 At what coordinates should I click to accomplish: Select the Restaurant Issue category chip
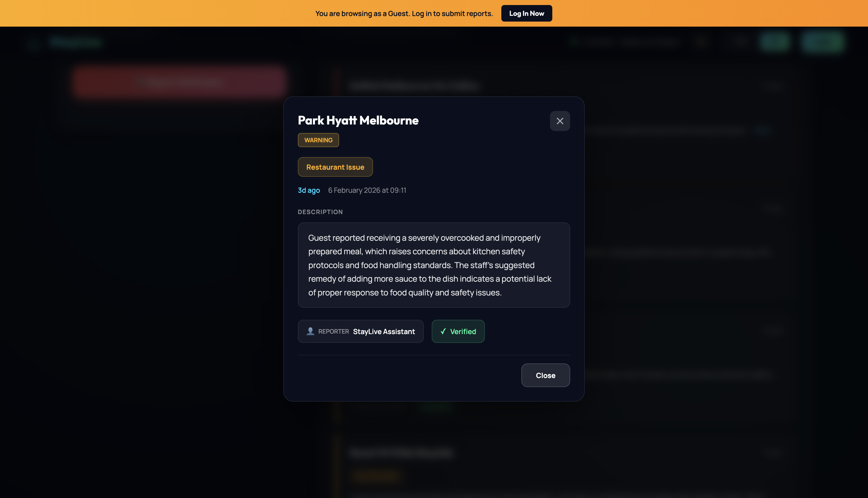[x=335, y=167]
